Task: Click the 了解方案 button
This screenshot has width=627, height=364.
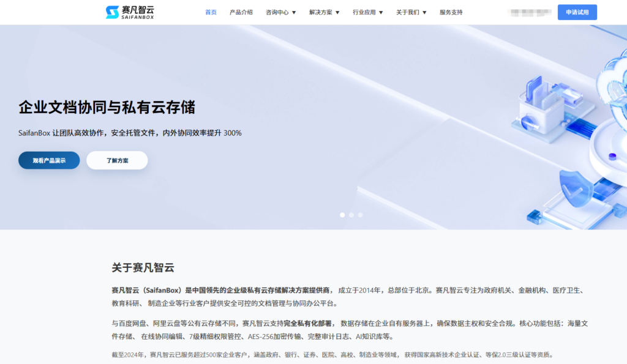Action: (117, 160)
